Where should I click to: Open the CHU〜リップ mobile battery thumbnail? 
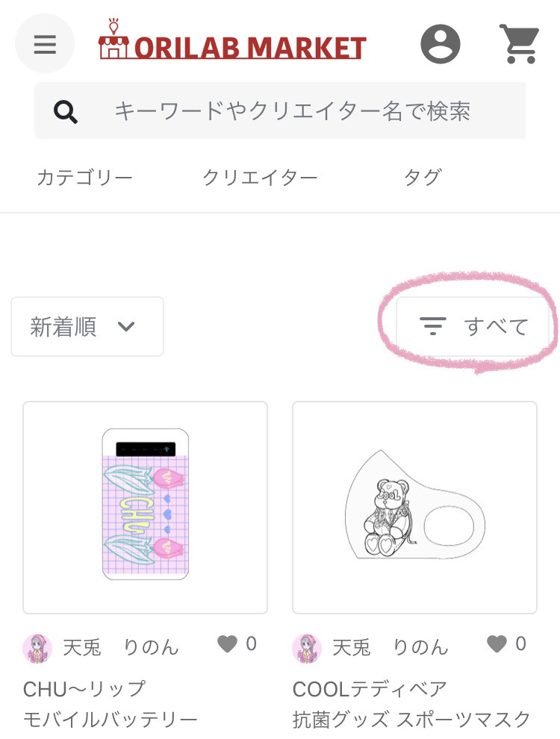click(145, 508)
